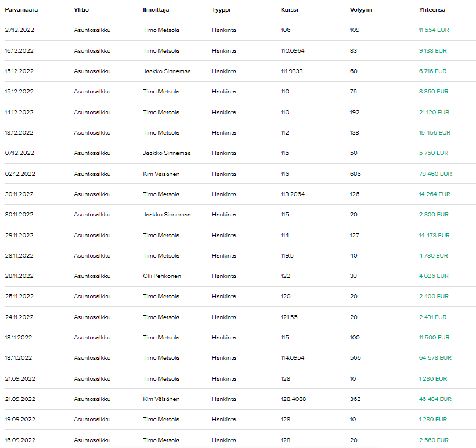Screen dimensions: 476x448
Task: Select the 79 460 EUR total amount
Action: [x=435, y=174]
